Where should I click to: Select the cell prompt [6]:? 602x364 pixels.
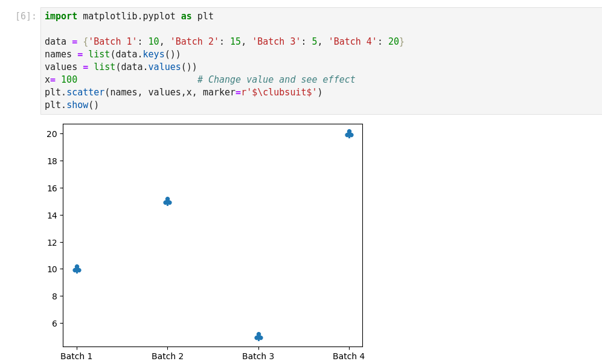tap(26, 16)
